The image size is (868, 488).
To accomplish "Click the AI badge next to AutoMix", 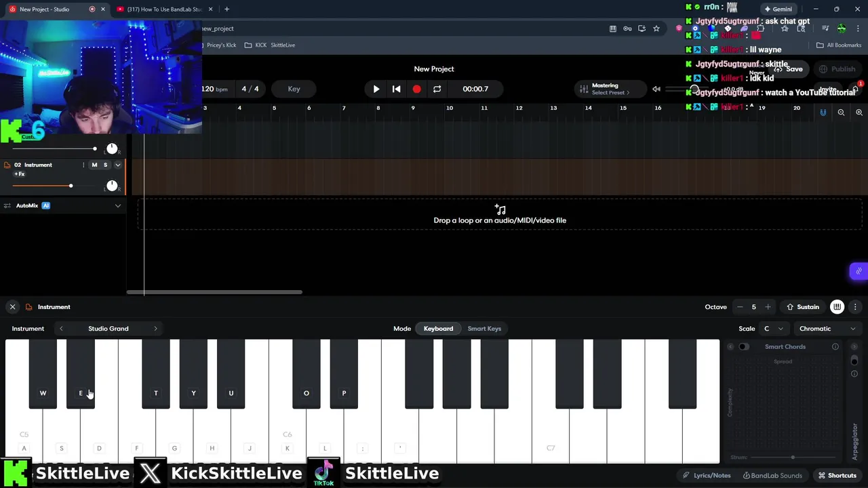I will (x=45, y=205).
